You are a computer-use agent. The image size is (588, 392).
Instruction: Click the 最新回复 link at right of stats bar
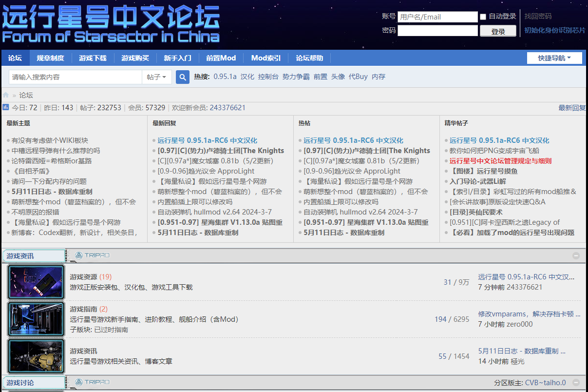[572, 108]
